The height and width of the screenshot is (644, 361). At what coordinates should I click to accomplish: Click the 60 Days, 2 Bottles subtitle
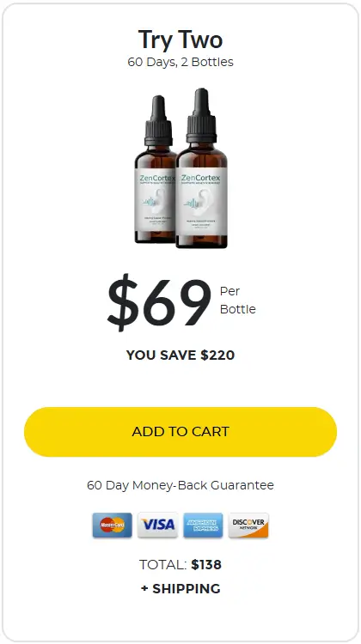(180, 62)
